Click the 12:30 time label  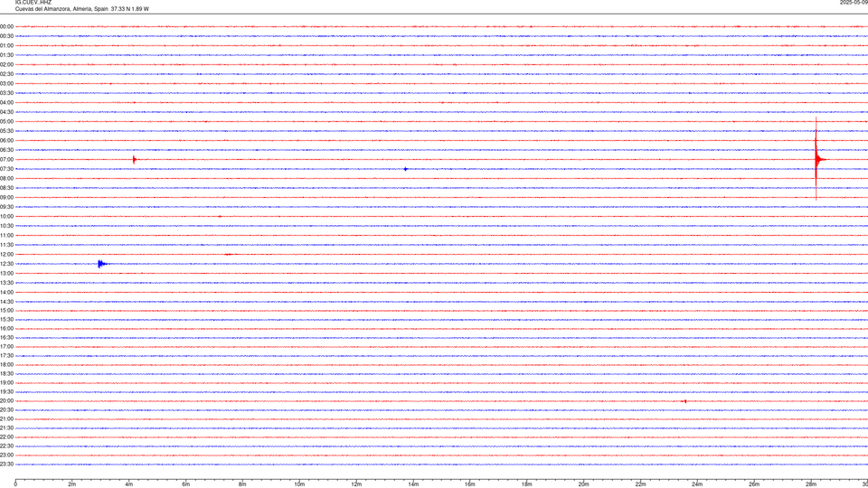coord(6,264)
